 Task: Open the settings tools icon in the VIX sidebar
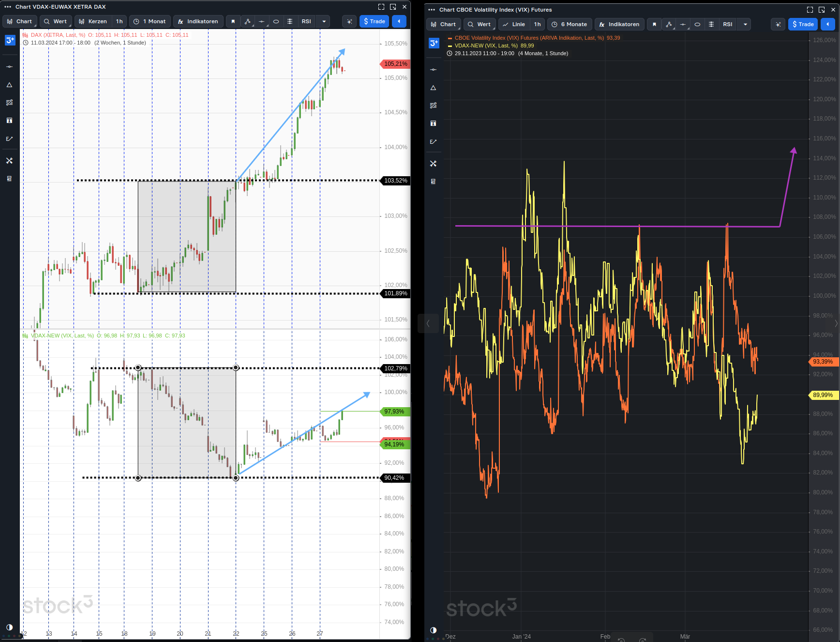click(x=433, y=164)
